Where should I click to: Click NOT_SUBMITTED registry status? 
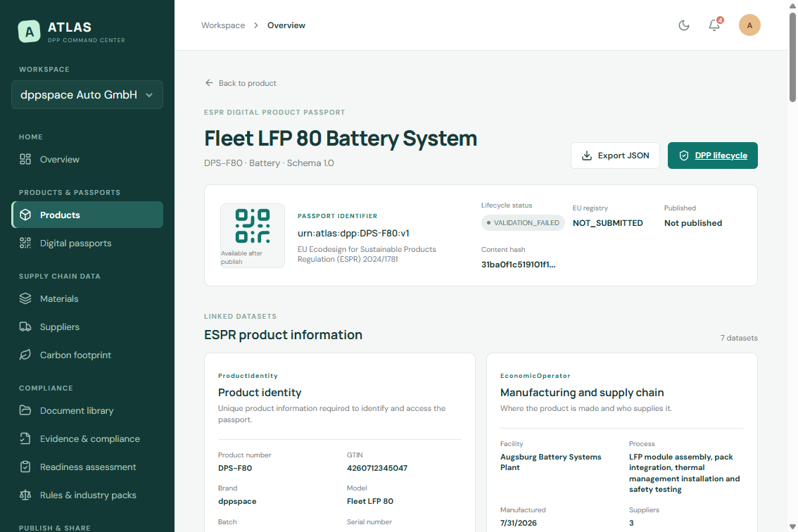click(608, 223)
